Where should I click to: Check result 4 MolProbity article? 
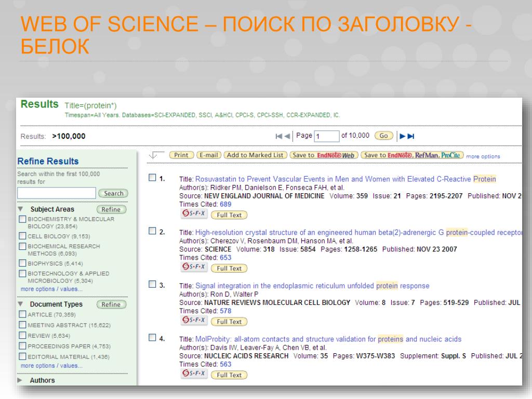coord(152,337)
